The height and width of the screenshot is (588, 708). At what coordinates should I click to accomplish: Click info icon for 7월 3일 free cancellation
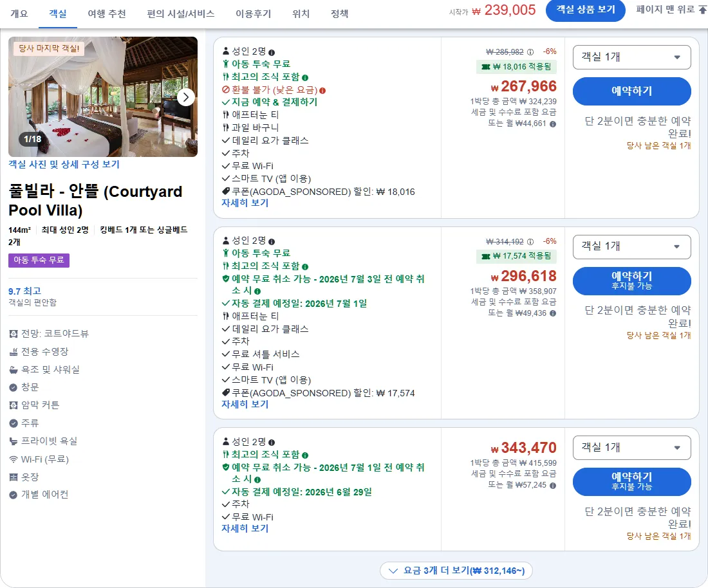click(257, 291)
